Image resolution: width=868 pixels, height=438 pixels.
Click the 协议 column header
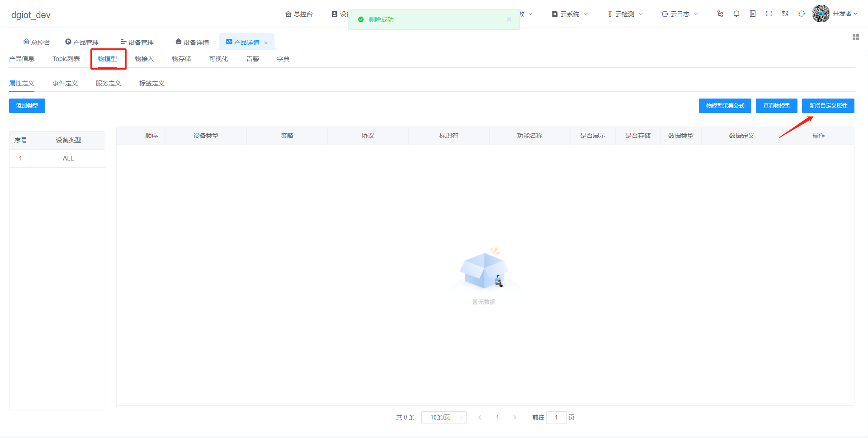point(368,136)
